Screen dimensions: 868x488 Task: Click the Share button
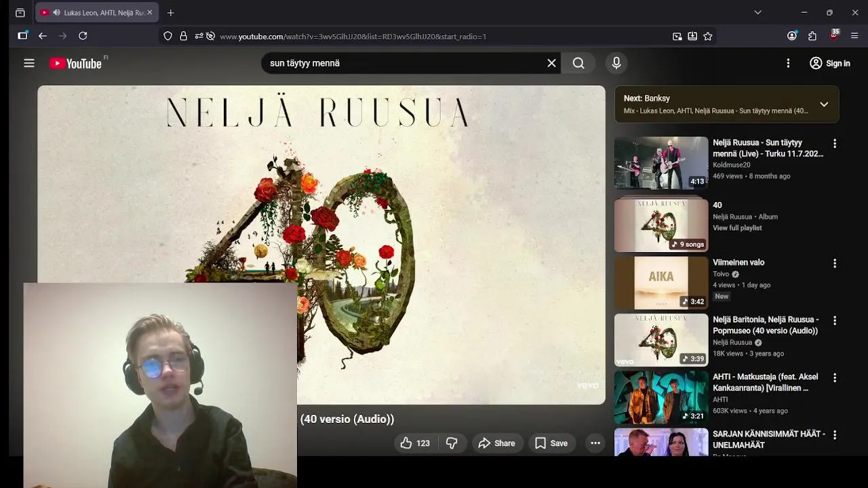(x=497, y=443)
